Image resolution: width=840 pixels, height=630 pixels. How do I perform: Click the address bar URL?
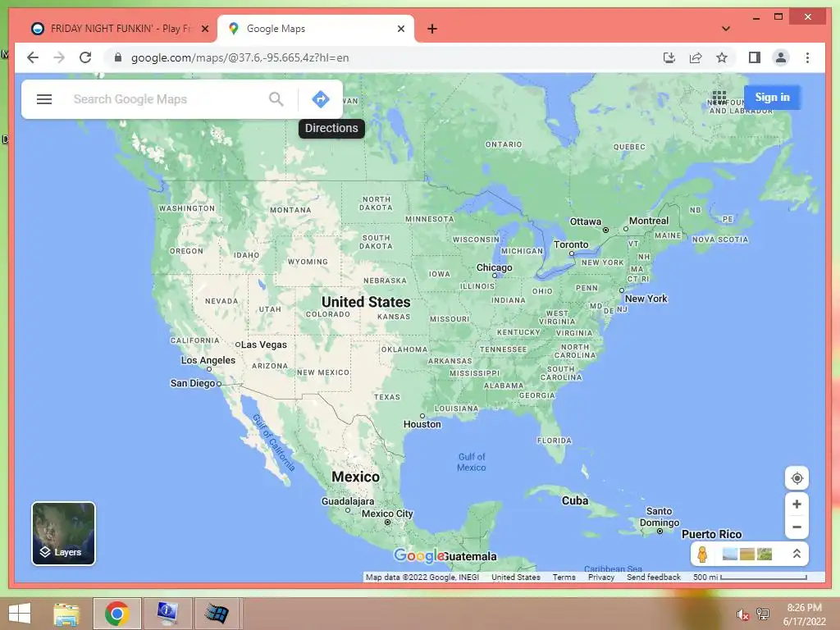(240, 58)
